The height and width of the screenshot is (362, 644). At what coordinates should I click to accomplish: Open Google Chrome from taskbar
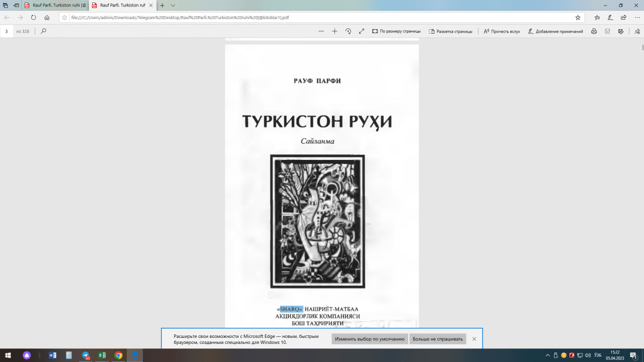(118, 355)
